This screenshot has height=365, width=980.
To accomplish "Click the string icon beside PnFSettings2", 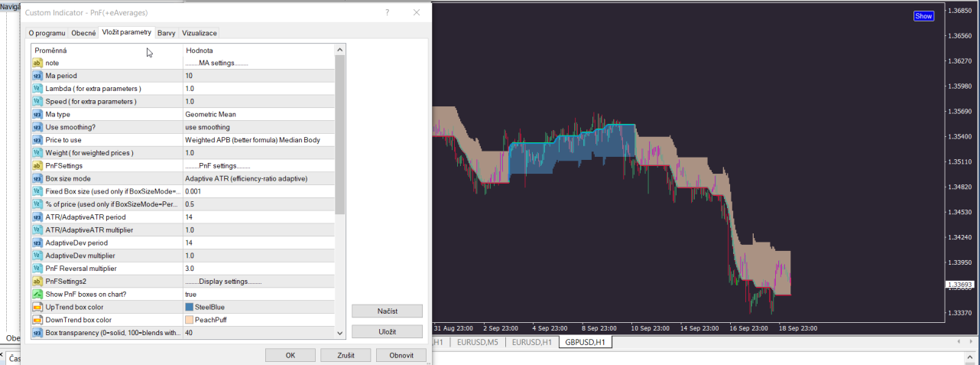I will [x=37, y=282].
